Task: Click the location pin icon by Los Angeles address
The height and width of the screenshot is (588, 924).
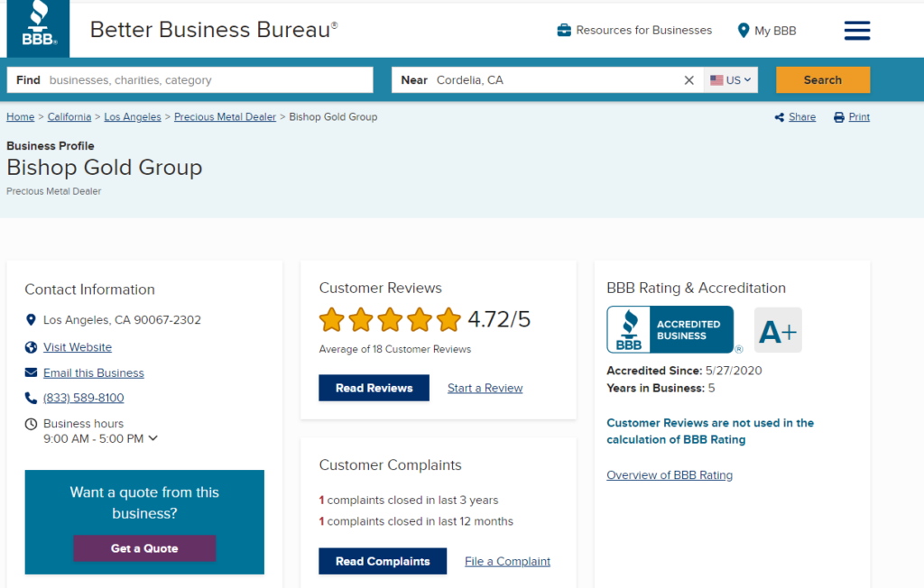Action: pyautogui.click(x=32, y=320)
